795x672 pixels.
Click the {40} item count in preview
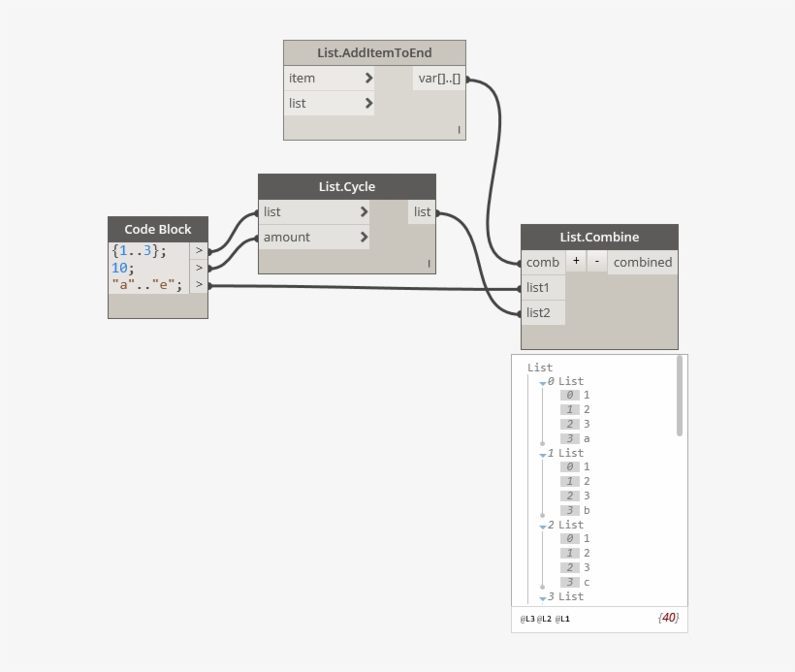[x=668, y=618]
